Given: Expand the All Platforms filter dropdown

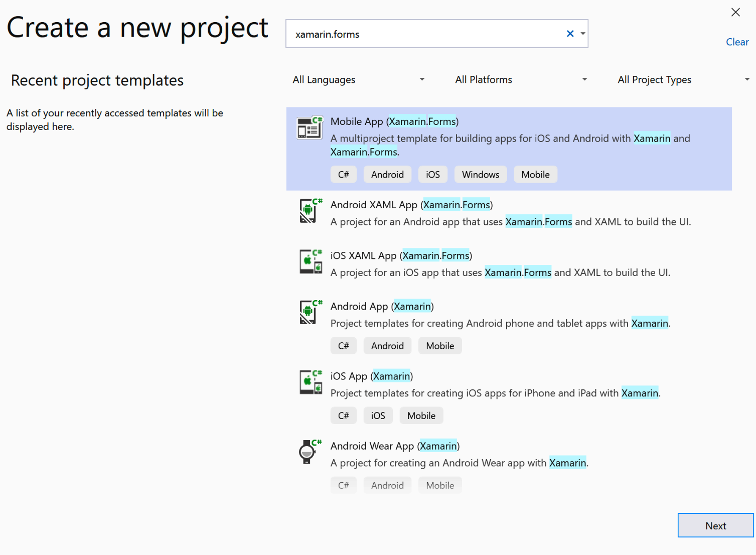Looking at the screenshot, I should point(521,80).
